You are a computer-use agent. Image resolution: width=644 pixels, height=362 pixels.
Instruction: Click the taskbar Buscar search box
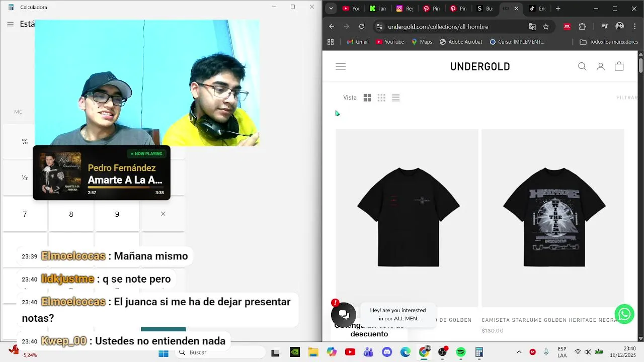click(x=219, y=352)
